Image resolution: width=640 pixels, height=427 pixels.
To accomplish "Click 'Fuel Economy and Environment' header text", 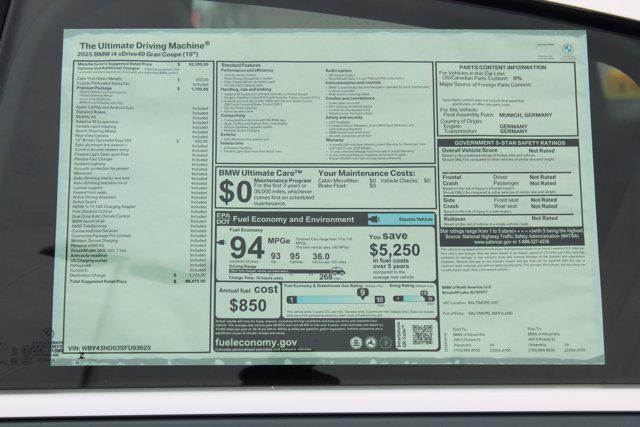I will click(x=293, y=220).
